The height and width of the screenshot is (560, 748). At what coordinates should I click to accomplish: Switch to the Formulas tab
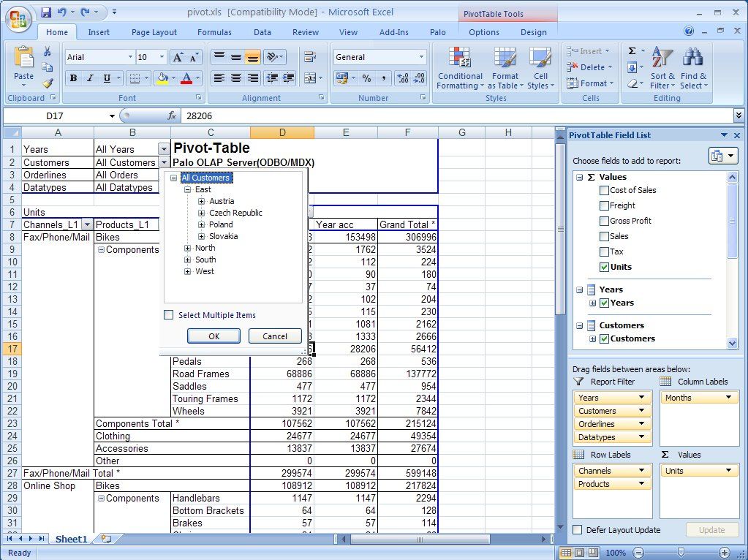pyautogui.click(x=214, y=32)
